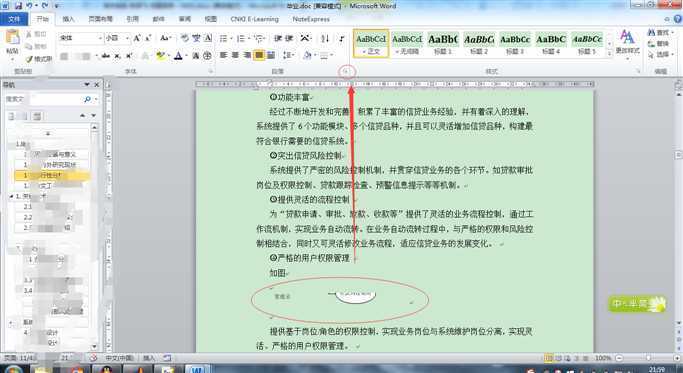This screenshot has width=683, height=373.
Task: Toggle justify alignment (highlighted button)
Action: (x=259, y=55)
